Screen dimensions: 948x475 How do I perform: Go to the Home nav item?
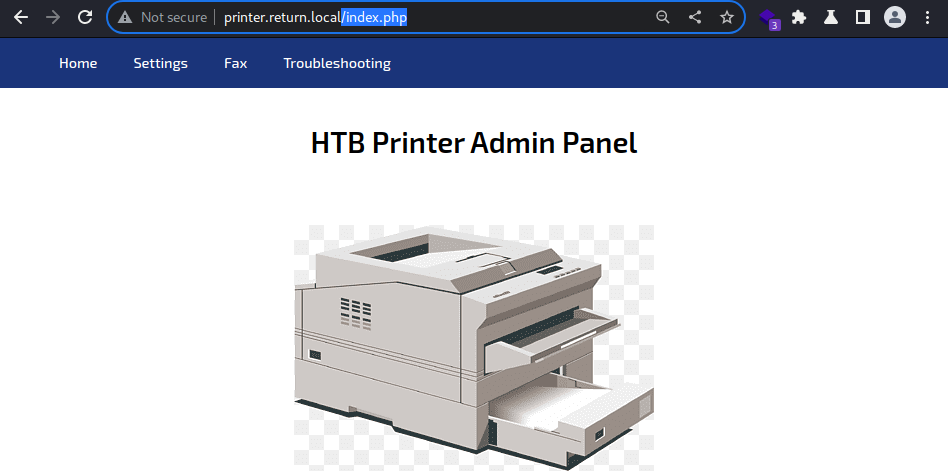78,63
